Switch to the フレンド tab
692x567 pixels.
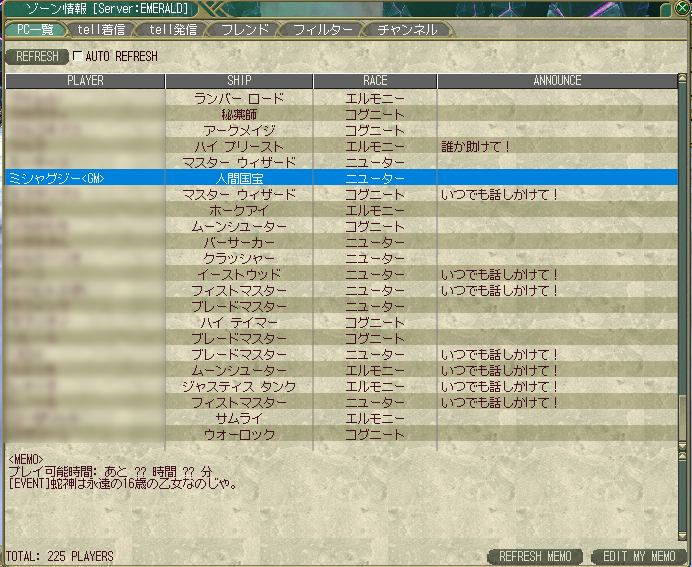click(x=244, y=30)
